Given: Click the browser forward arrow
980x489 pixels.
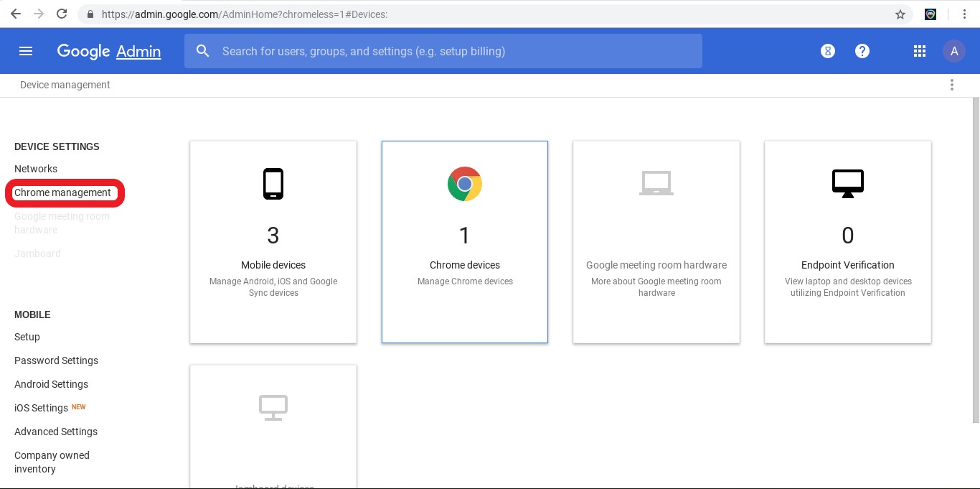Looking at the screenshot, I should [x=38, y=14].
